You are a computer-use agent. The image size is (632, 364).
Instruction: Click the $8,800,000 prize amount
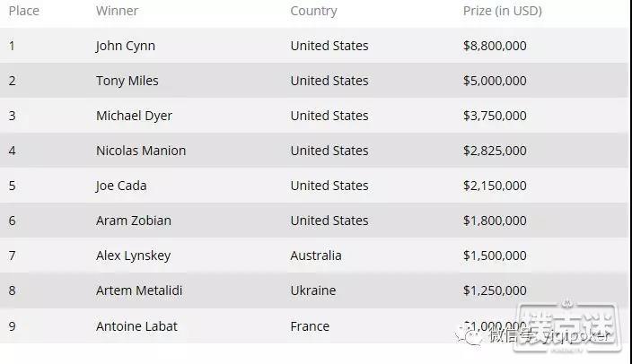coord(495,46)
